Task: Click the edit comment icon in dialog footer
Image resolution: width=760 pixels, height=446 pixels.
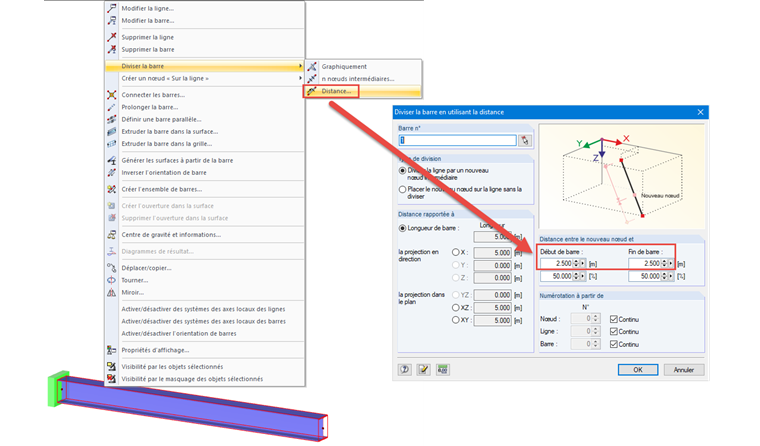Action: (x=424, y=369)
